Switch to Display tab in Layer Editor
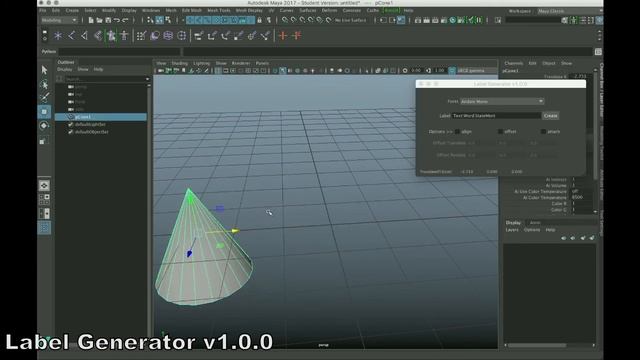This screenshot has height=360, width=640. [x=513, y=223]
